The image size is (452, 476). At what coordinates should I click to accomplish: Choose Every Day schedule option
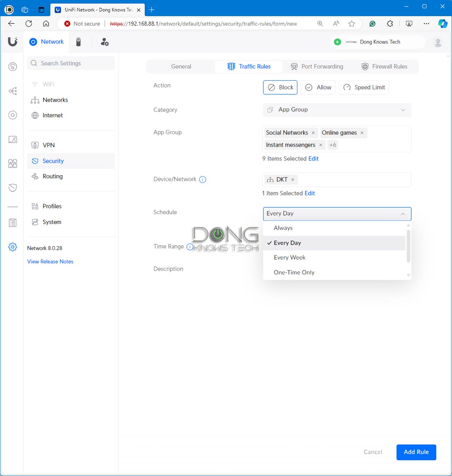pyautogui.click(x=334, y=243)
